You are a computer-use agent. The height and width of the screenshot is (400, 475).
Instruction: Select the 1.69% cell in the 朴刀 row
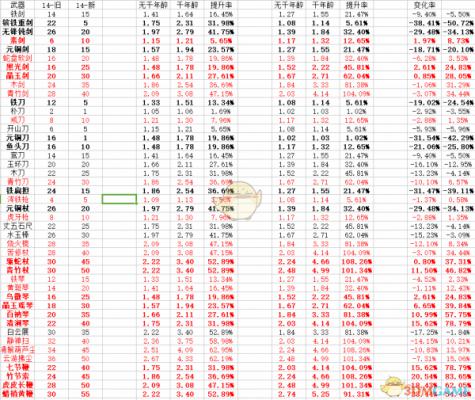click(x=221, y=111)
